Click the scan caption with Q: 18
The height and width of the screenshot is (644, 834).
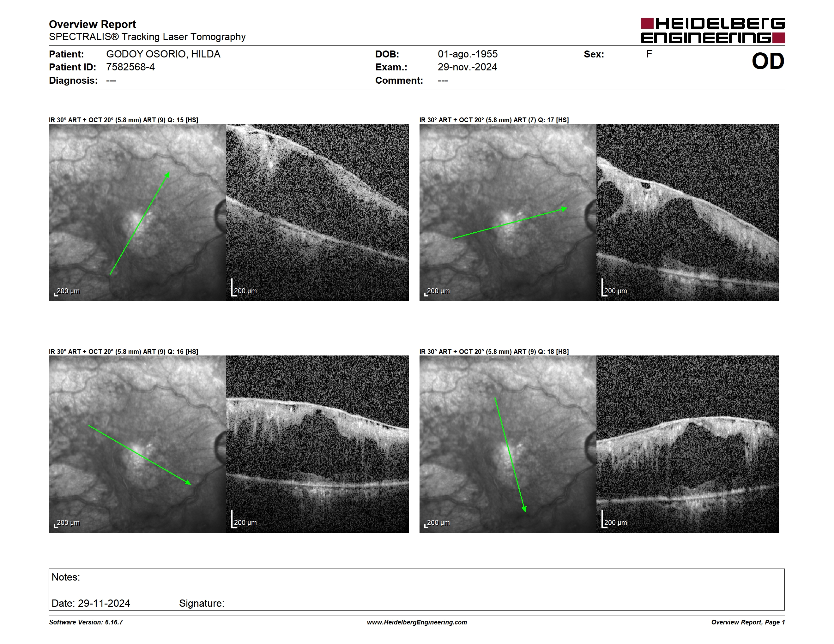[x=494, y=352]
